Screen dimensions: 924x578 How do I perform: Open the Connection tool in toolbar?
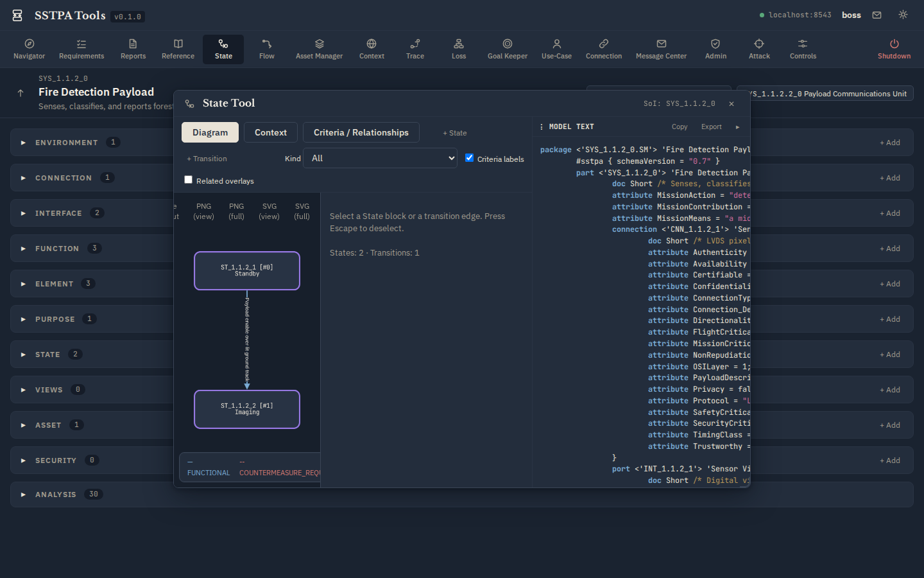pyautogui.click(x=604, y=49)
